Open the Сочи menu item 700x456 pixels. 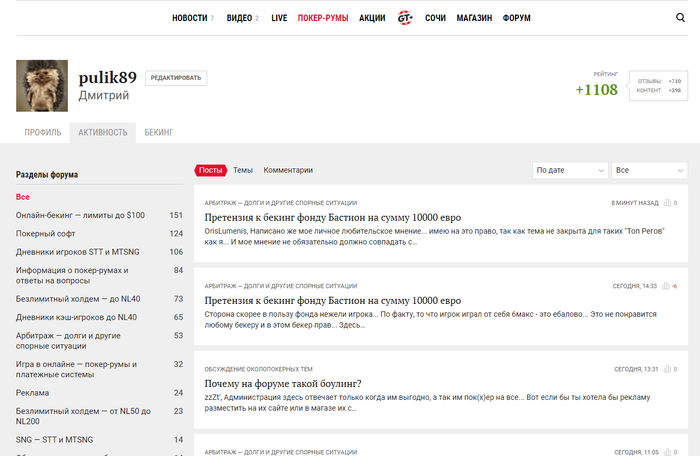point(435,18)
